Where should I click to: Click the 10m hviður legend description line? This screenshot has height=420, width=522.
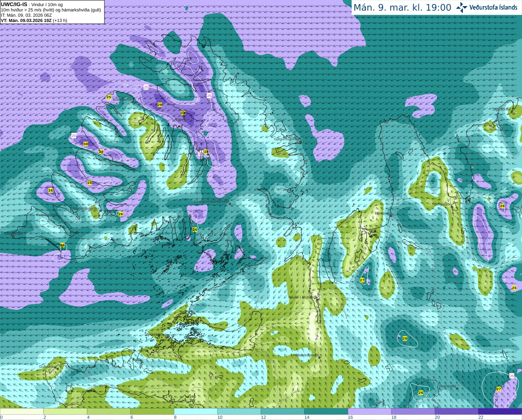click(51, 10)
